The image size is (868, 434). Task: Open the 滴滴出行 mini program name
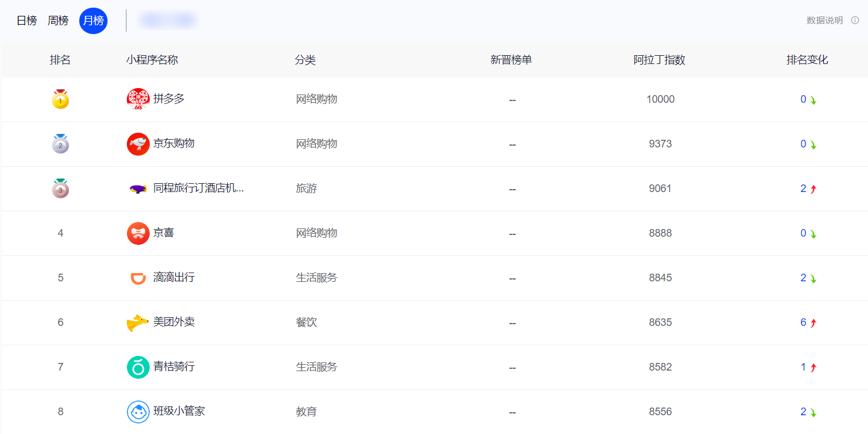click(x=174, y=277)
